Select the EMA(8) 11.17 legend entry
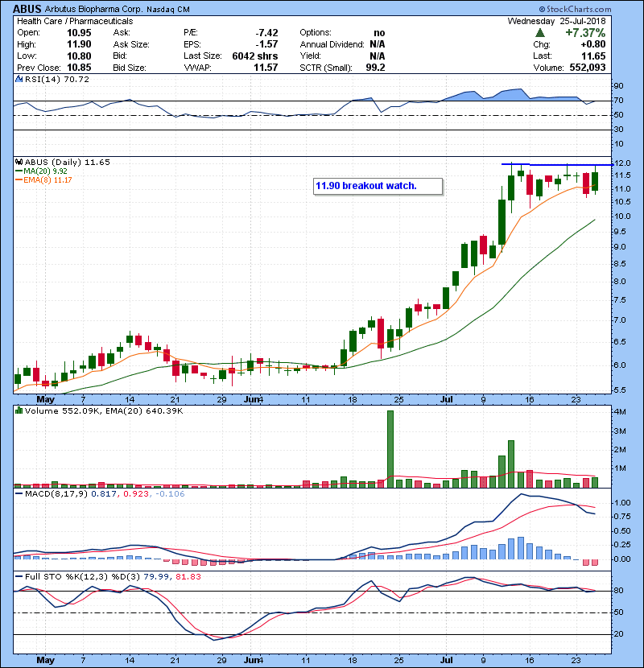 [x=43, y=179]
